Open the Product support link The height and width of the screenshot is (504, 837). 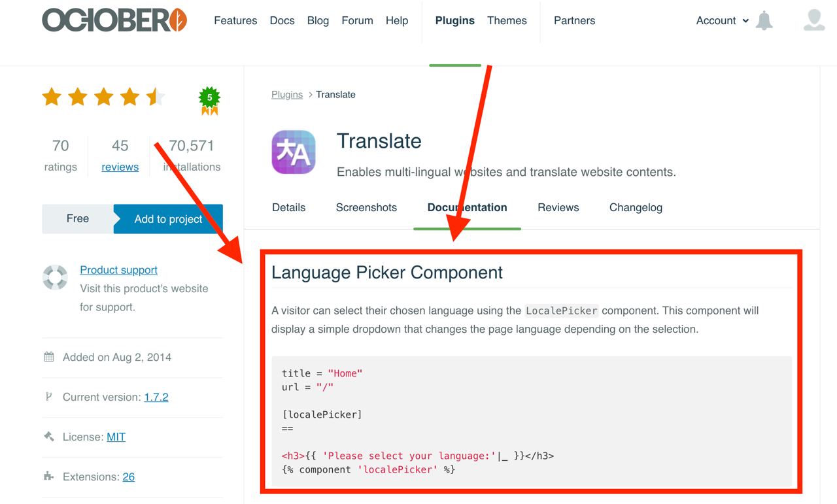tap(118, 269)
